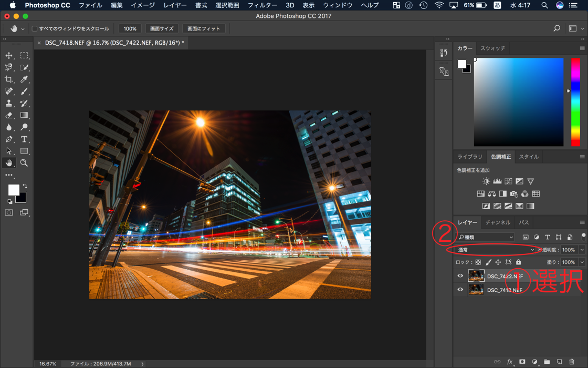Viewport: 588px width, 368px height.
Task: Select the Dodge tool
Action: click(x=24, y=127)
